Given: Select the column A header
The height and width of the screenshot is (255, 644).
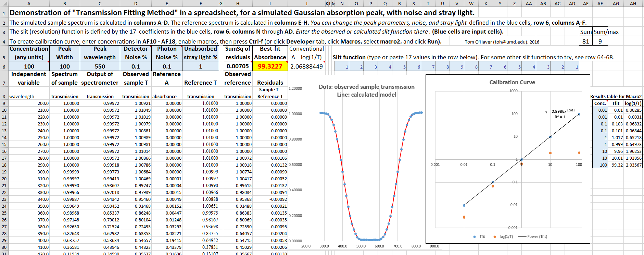Looking at the screenshot, I should pos(29,4).
